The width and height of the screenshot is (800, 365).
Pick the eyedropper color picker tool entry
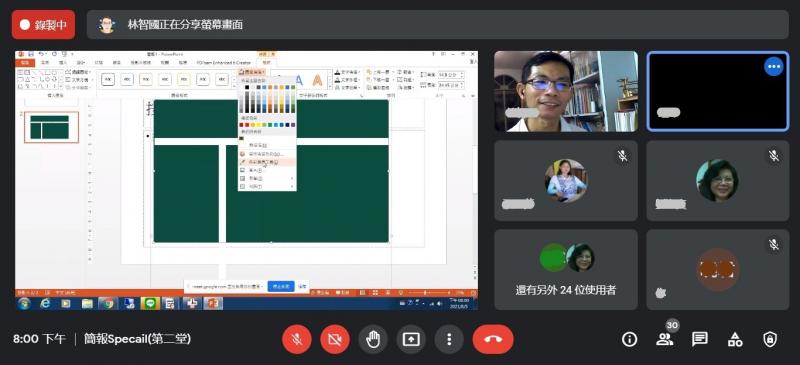point(266,162)
